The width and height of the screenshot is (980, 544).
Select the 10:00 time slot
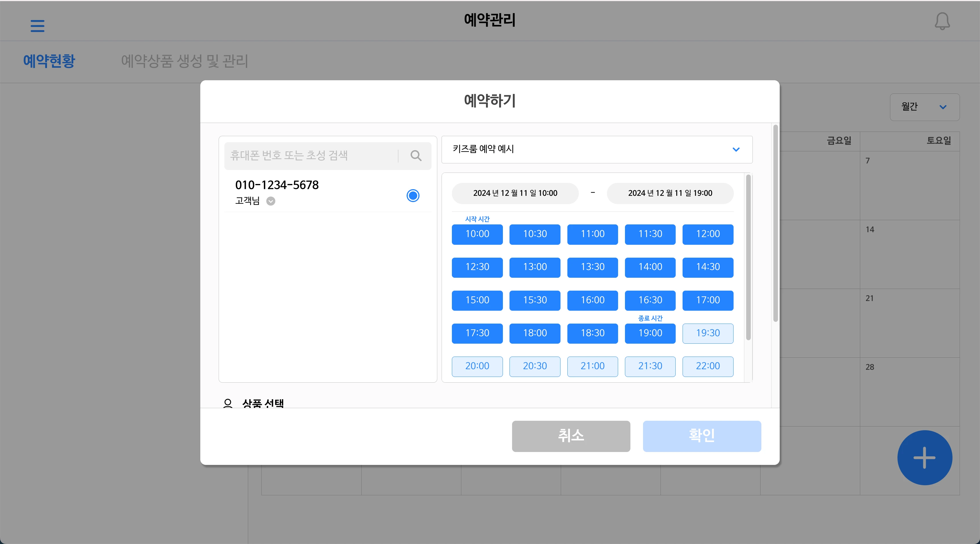point(477,234)
